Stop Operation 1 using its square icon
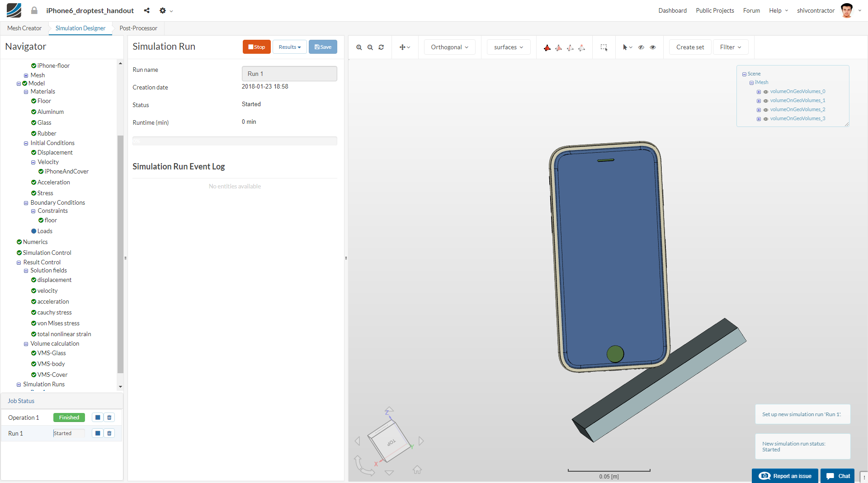The width and height of the screenshot is (868, 483). [98, 417]
